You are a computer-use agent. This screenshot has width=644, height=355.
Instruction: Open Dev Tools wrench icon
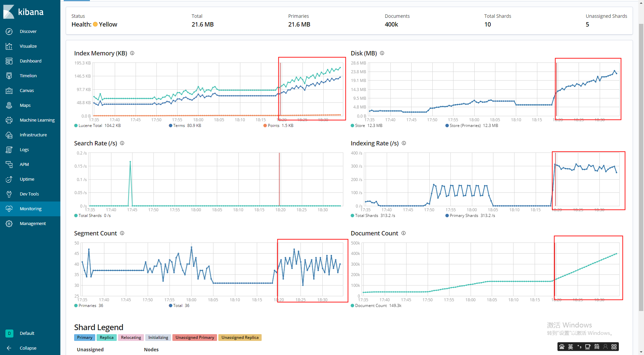click(9, 194)
